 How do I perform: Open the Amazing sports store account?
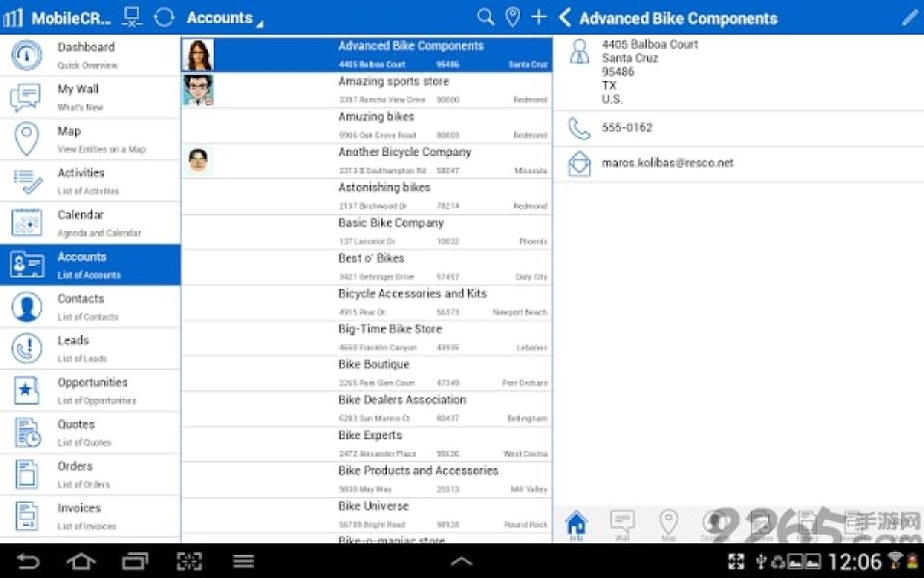tap(367, 90)
